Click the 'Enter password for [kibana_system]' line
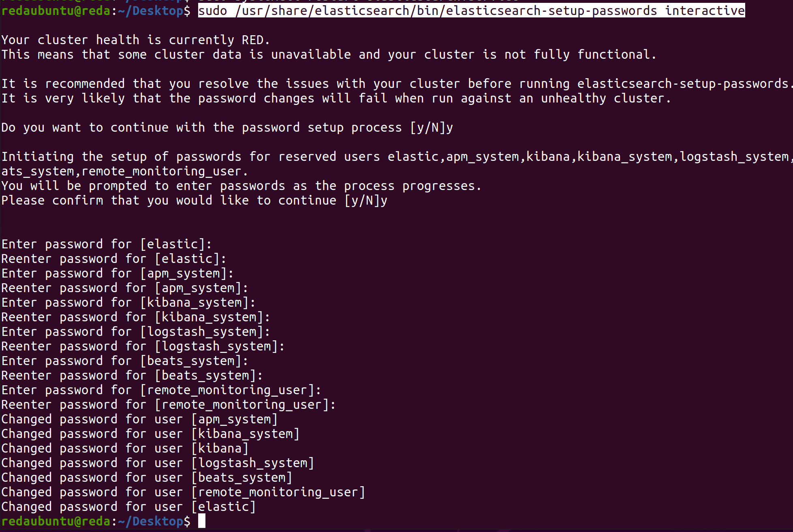The width and height of the screenshot is (793, 532). pos(128,303)
